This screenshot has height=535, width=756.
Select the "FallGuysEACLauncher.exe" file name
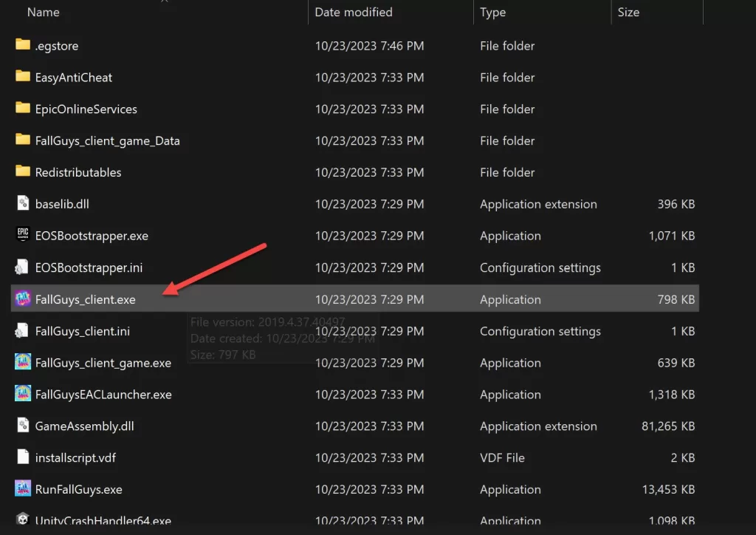click(x=103, y=395)
